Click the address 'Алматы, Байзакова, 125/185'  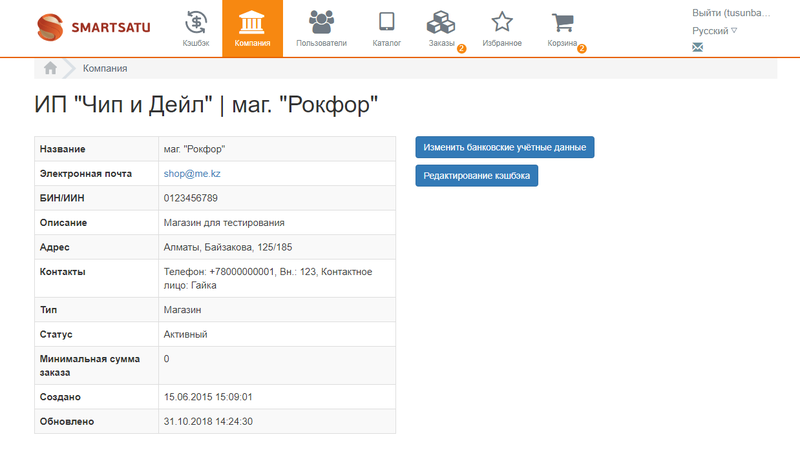pos(228,247)
